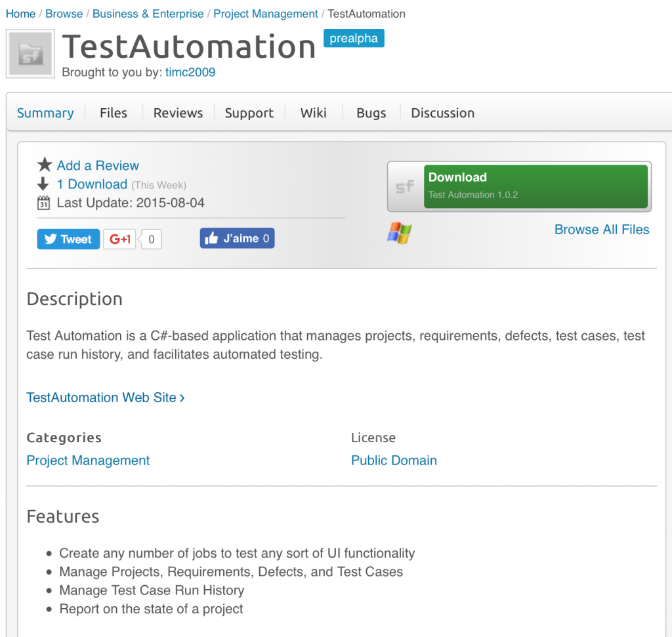672x637 pixels.
Task: Click the download arrow icon above Last Update
Action: point(41,184)
